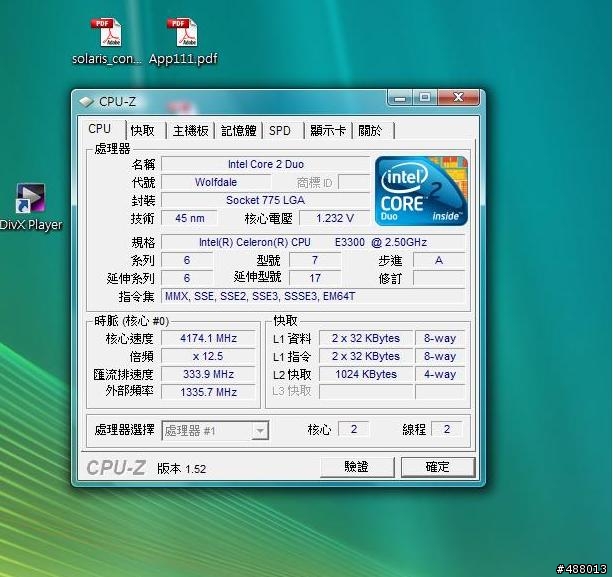Open the 快取 (cache) tab

[x=143, y=130]
